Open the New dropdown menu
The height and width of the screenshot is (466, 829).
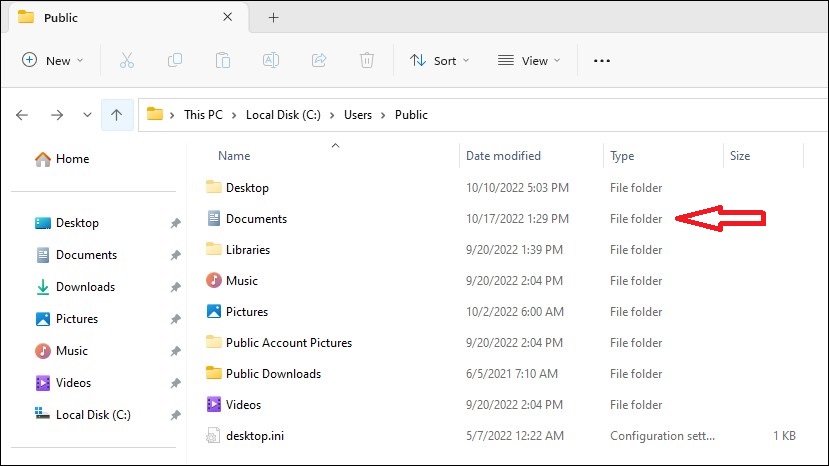(53, 60)
